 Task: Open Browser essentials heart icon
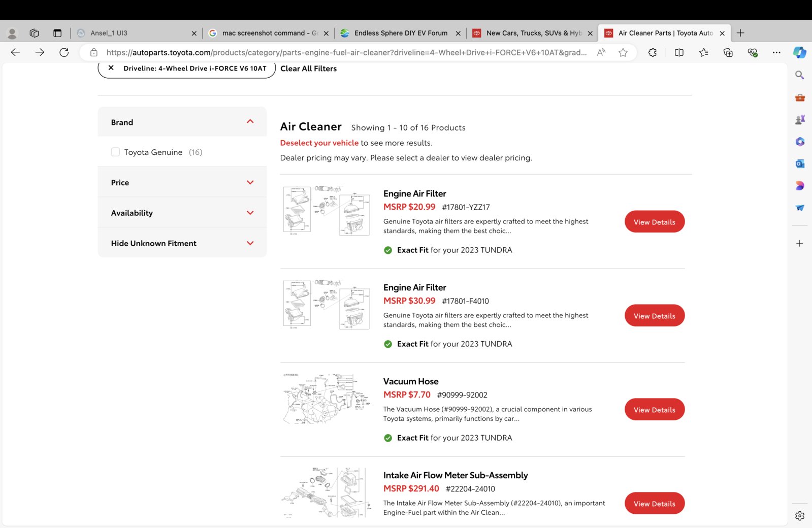point(753,52)
